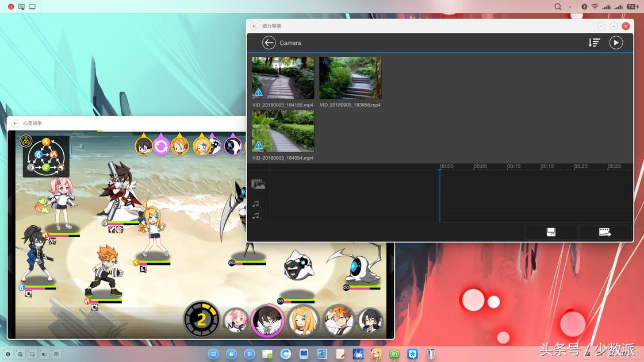Screen dimensions: 644x362
Task: Select the blonde girl skill portrait
Action: coord(302,320)
